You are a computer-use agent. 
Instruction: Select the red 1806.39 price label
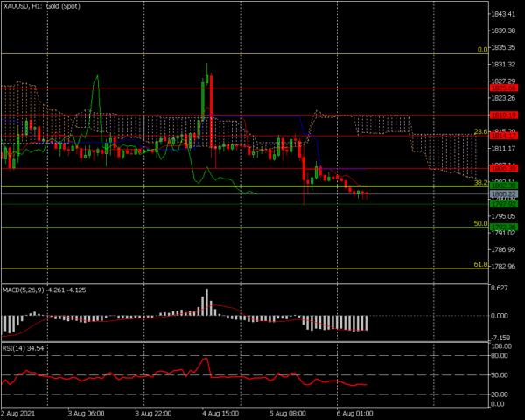[504, 168]
